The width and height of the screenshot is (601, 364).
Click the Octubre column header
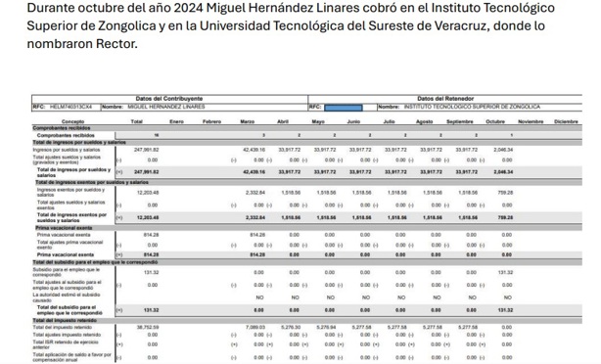point(495,121)
